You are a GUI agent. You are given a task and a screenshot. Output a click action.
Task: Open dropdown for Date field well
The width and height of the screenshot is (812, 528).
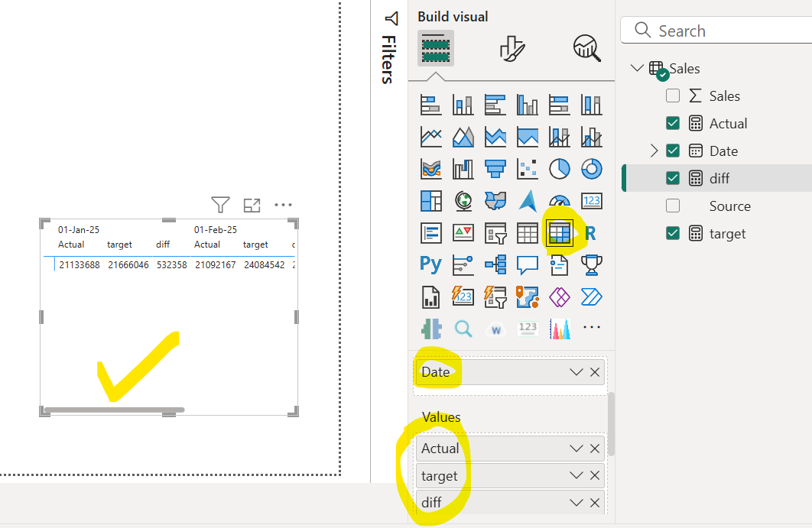[x=576, y=372]
